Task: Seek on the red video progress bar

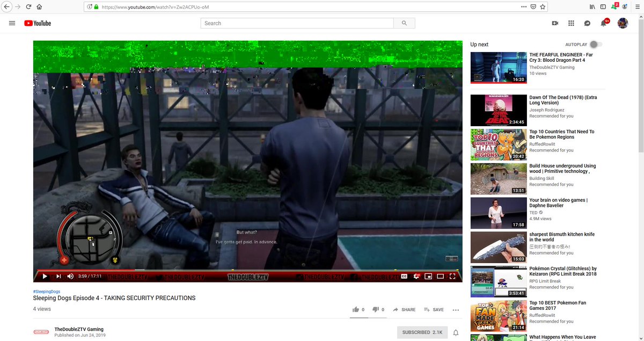Action: tap(247, 270)
